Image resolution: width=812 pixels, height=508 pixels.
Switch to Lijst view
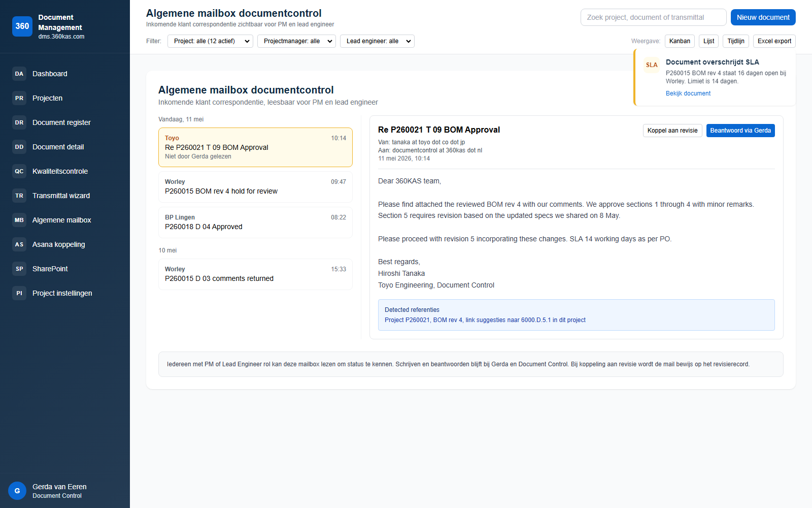pyautogui.click(x=708, y=41)
